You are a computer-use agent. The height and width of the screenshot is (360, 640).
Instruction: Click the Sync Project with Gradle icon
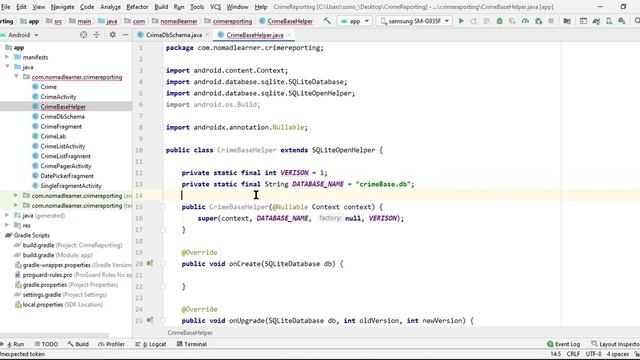click(x=596, y=21)
